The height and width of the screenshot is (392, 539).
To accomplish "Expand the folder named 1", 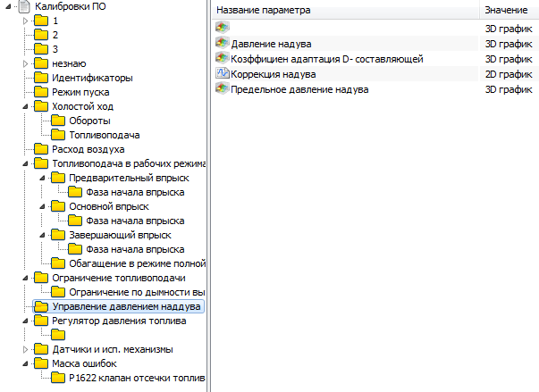I will click(x=26, y=21).
